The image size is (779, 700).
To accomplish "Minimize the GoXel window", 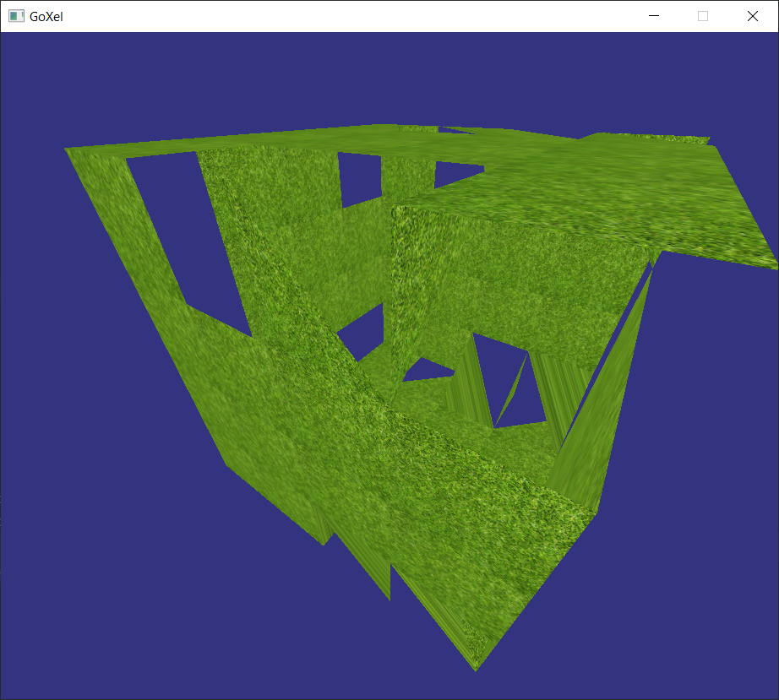I will pos(653,16).
